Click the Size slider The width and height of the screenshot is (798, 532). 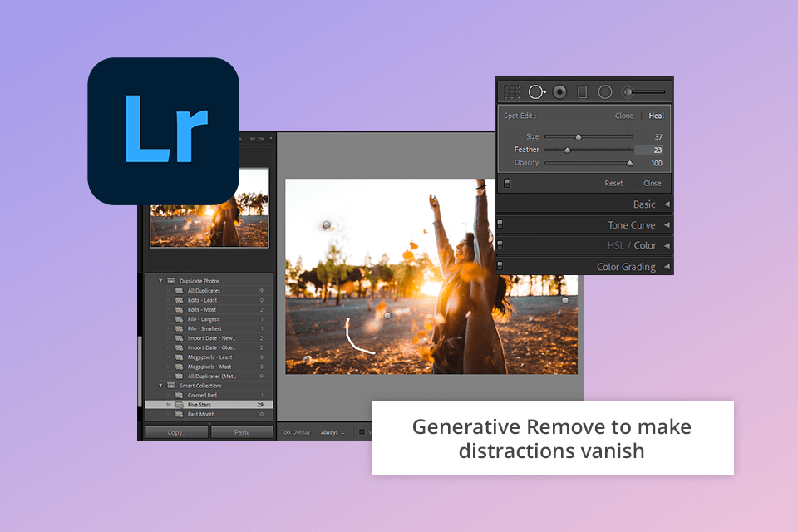(x=589, y=136)
